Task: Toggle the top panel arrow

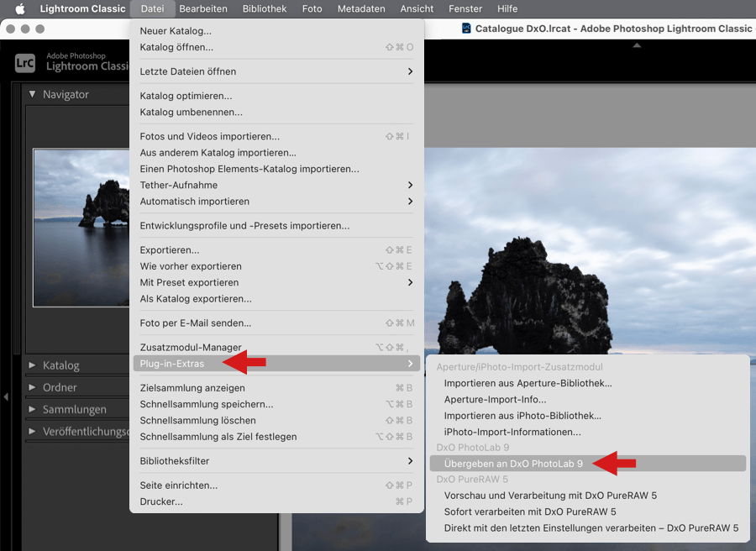Action: click(x=637, y=45)
